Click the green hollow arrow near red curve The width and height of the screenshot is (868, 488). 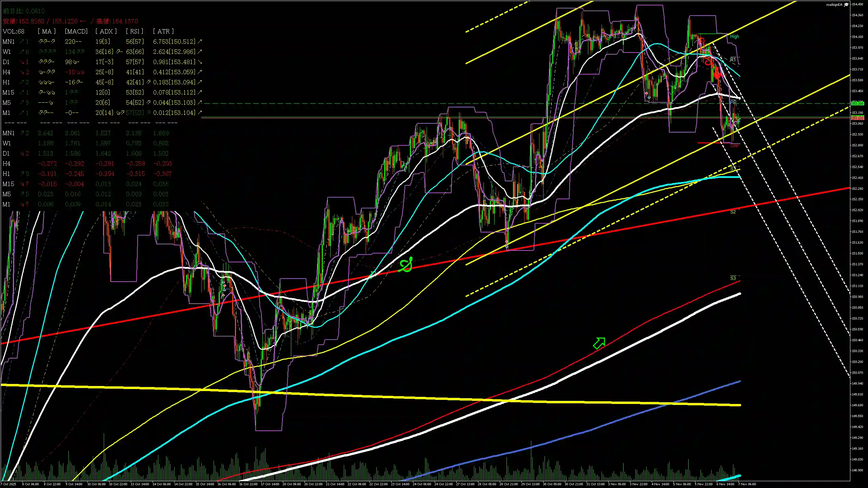pos(599,343)
